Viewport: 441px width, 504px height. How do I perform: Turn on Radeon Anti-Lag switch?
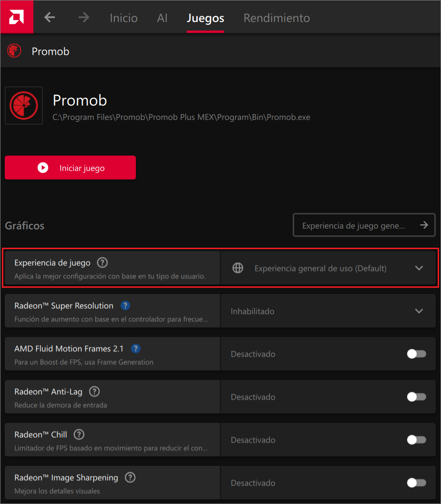point(417,397)
